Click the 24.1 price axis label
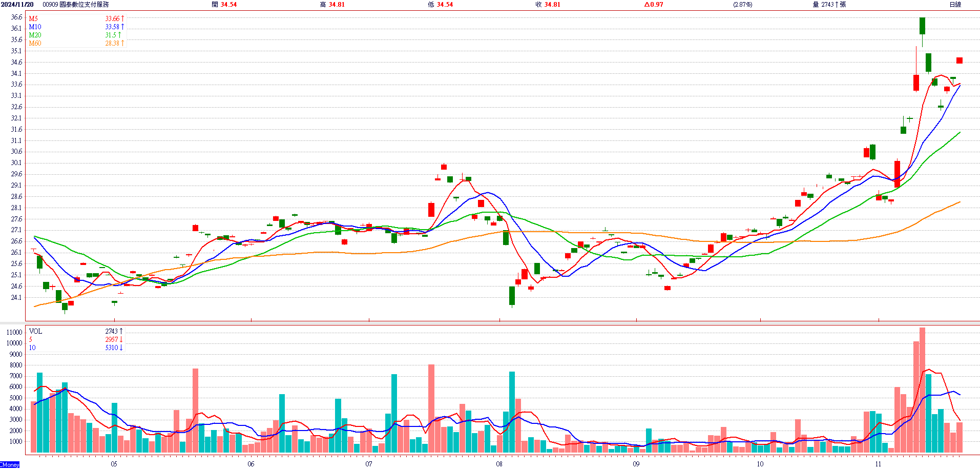 pyautogui.click(x=16, y=298)
